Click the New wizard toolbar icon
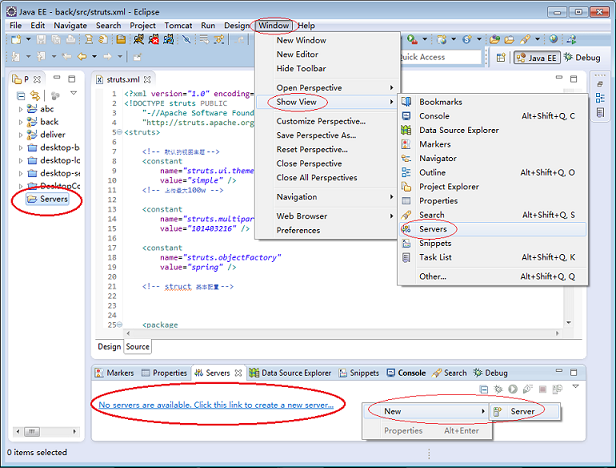The width and height of the screenshot is (616, 468). [16, 39]
